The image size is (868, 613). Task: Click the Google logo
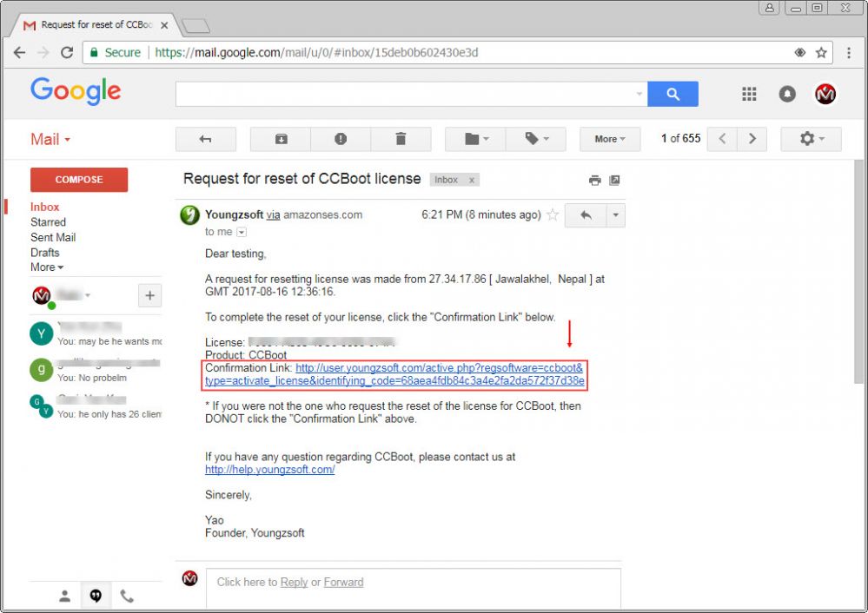(76, 91)
